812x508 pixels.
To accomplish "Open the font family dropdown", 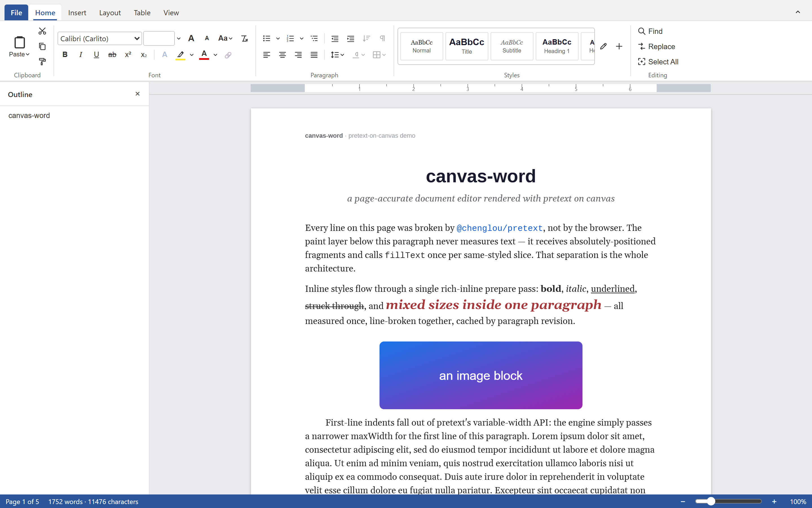I will click(100, 38).
